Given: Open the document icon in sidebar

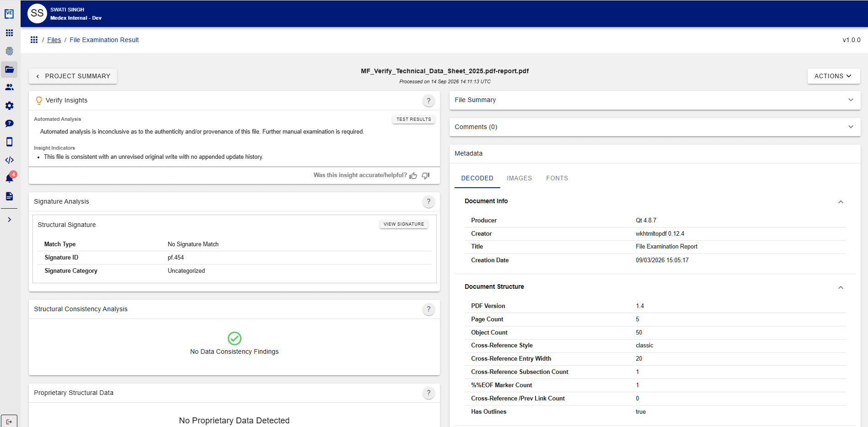Looking at the screenshot, I should click(x=9, y=196).
